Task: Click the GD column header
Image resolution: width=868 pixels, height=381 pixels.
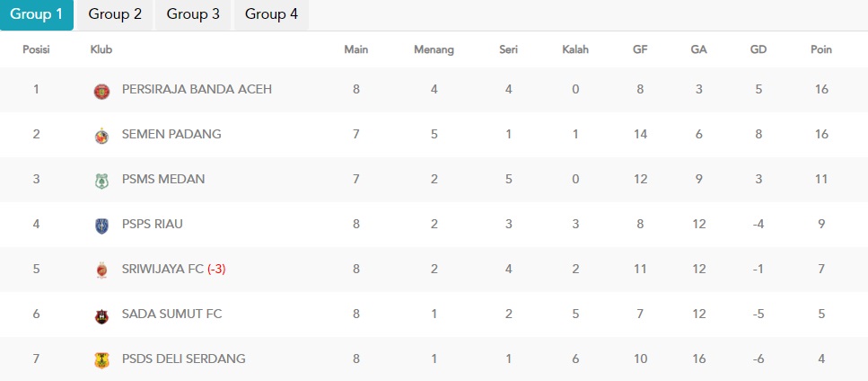Action: click(758, 49)
